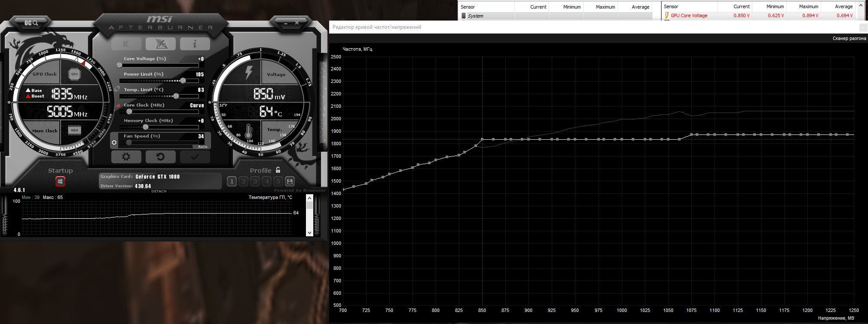Select the GPU Core Voltage sensor row
Screen dimensions: 868x324
click(x=759, y=15)
